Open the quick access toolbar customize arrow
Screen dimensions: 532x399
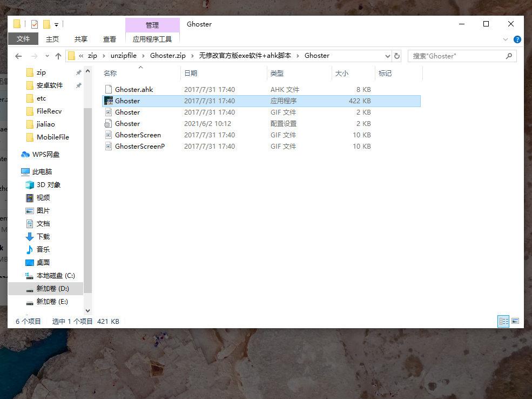[x=56, y=24]
